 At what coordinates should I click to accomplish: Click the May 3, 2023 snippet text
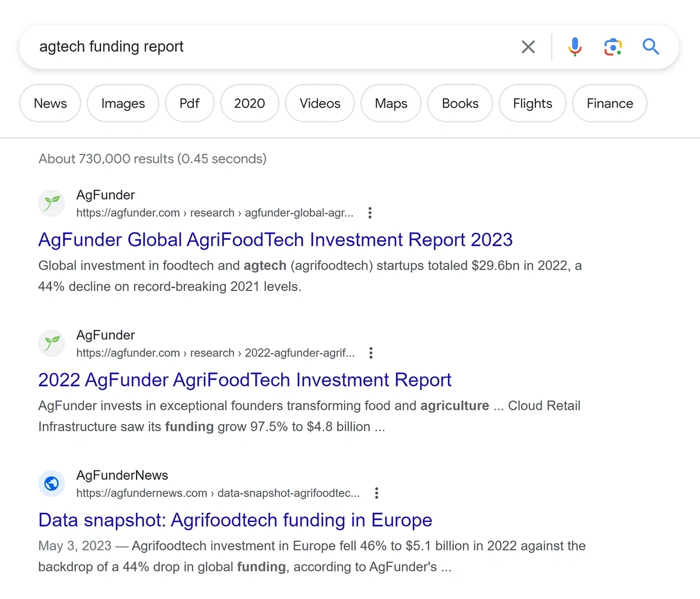(x=312, y=556)
